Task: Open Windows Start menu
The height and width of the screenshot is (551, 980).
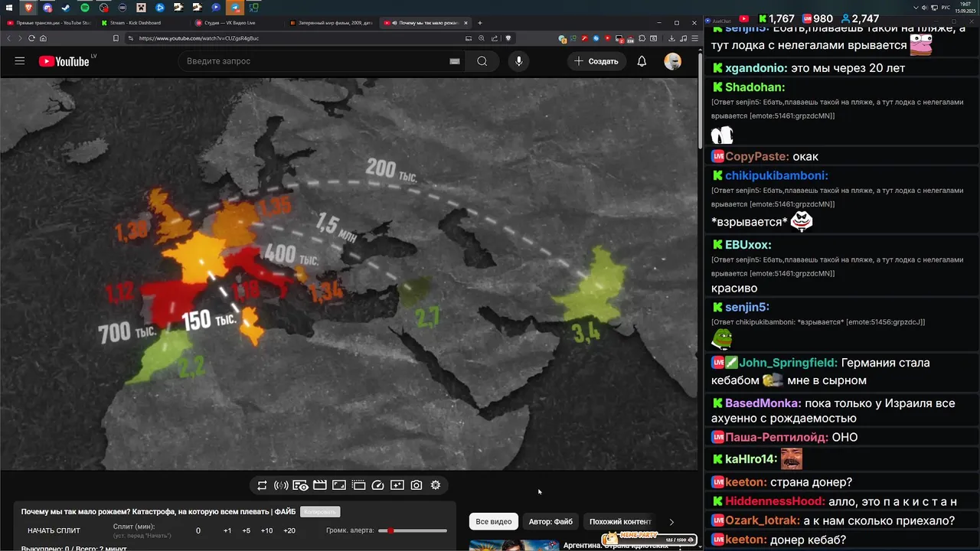Action: click(10, 8)
